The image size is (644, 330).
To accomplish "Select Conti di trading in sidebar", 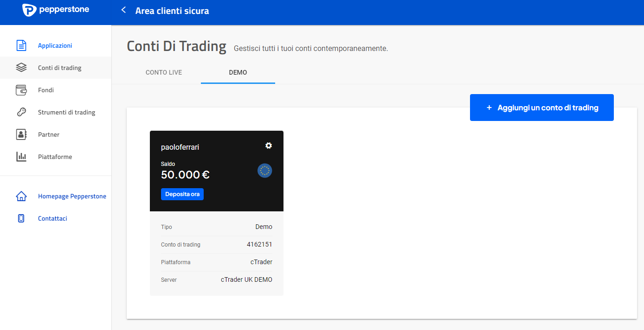I will (56, 68).
